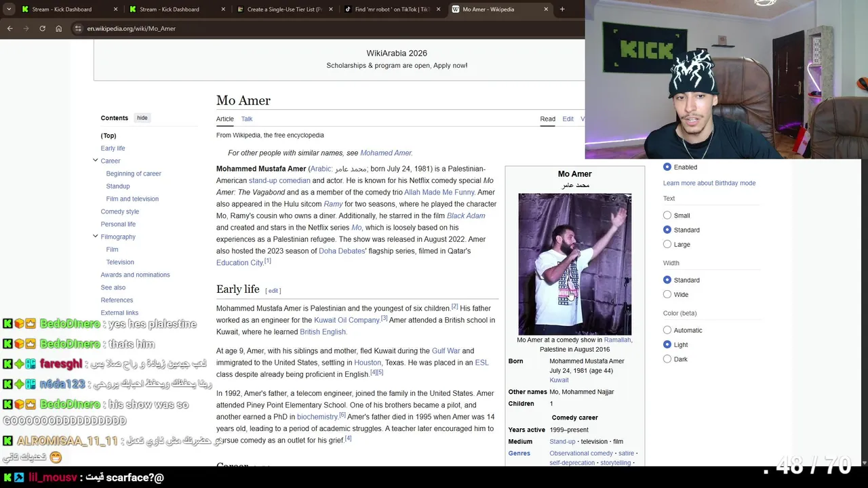Jump to Awards and nominations in Contents
Image resolution: width=868 pixels, height=488 pixels.
[x=135, y=274]
